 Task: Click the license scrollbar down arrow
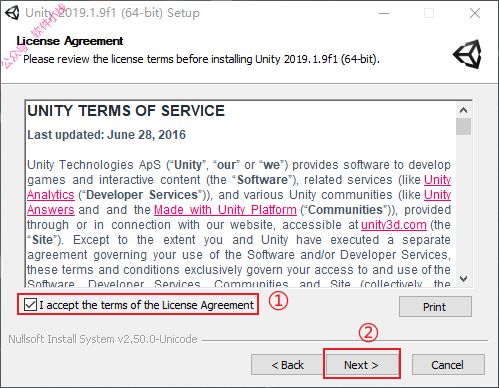[x=464, y=279]
